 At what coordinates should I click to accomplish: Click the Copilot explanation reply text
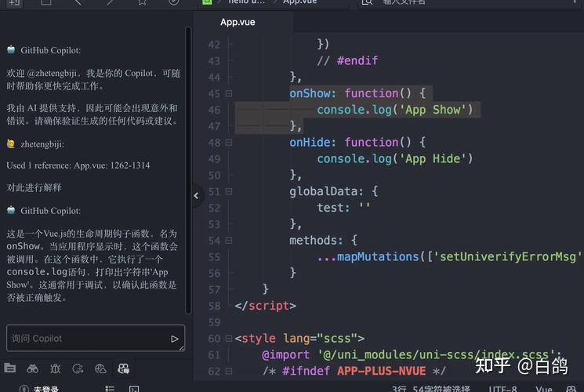92,266
